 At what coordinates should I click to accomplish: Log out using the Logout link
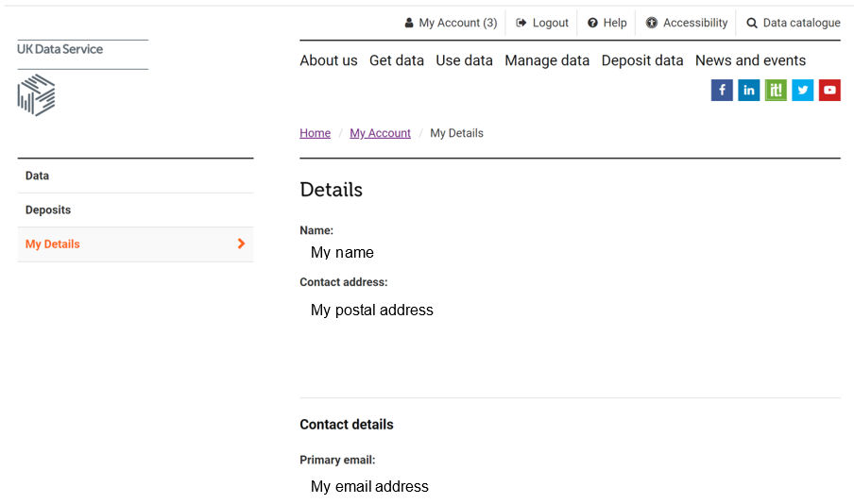coord(542,23)
